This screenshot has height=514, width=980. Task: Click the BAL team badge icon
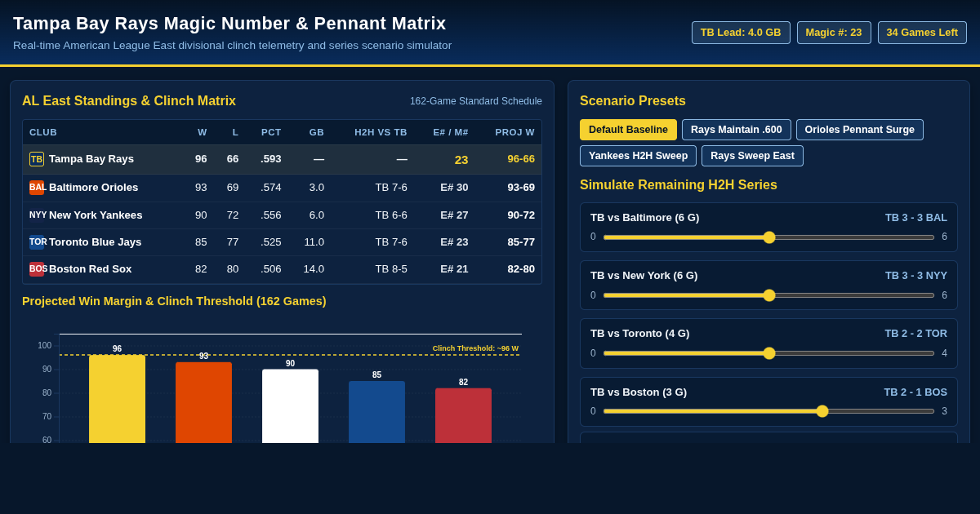[37, 188]
